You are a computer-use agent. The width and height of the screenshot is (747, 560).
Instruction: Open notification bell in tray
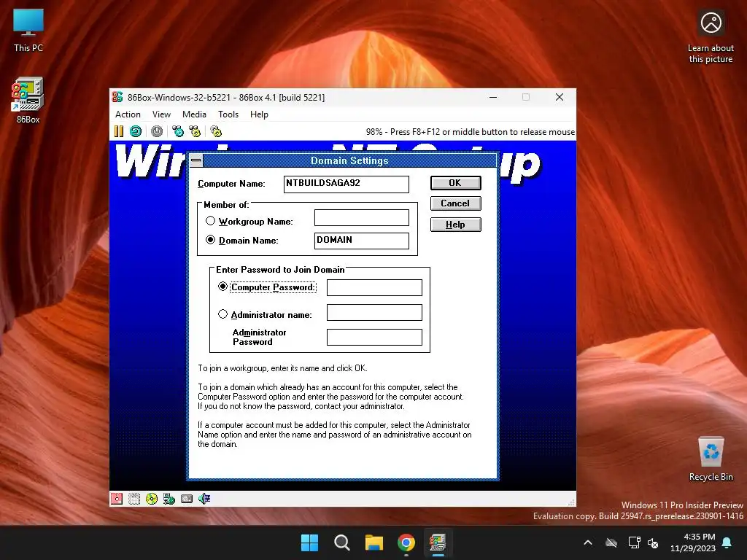coord(727,542)
